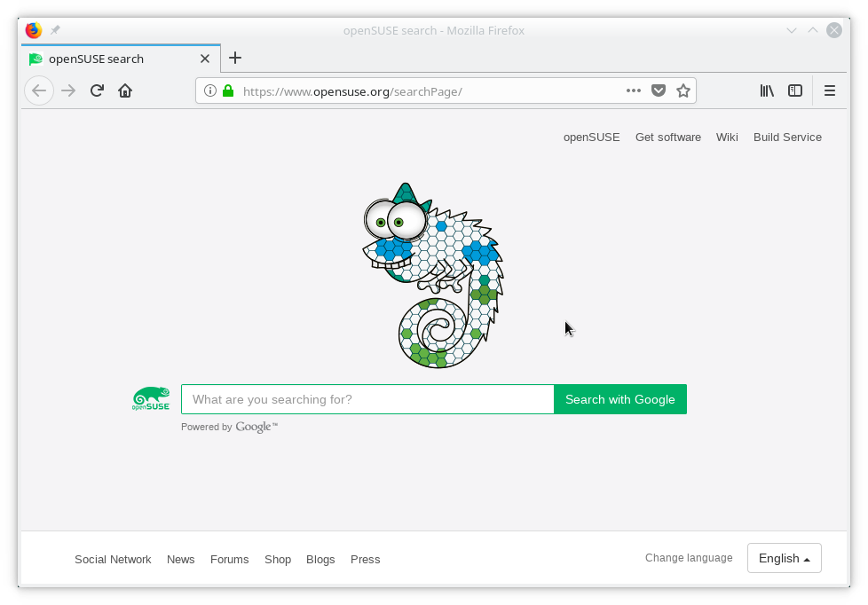Open the Shop footer link
The height and width of the screenshot is (605, 868).
[277, 560]
